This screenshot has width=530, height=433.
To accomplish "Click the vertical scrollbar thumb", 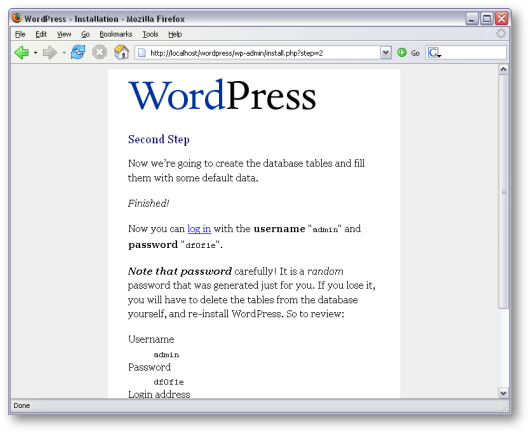I will click(x=503, y=191).
